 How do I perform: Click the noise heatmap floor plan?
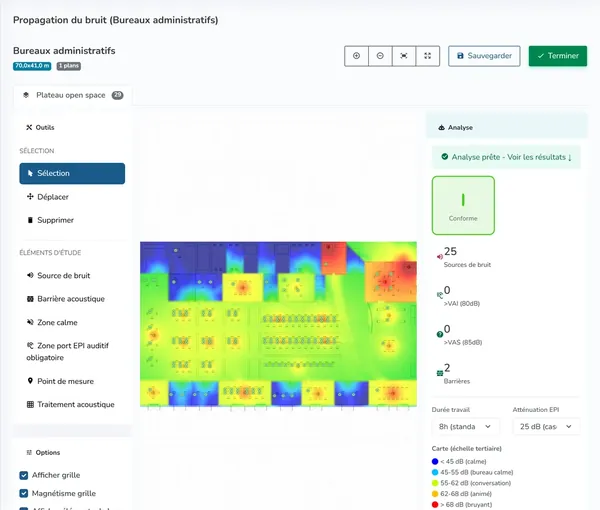tap(278, 324)
